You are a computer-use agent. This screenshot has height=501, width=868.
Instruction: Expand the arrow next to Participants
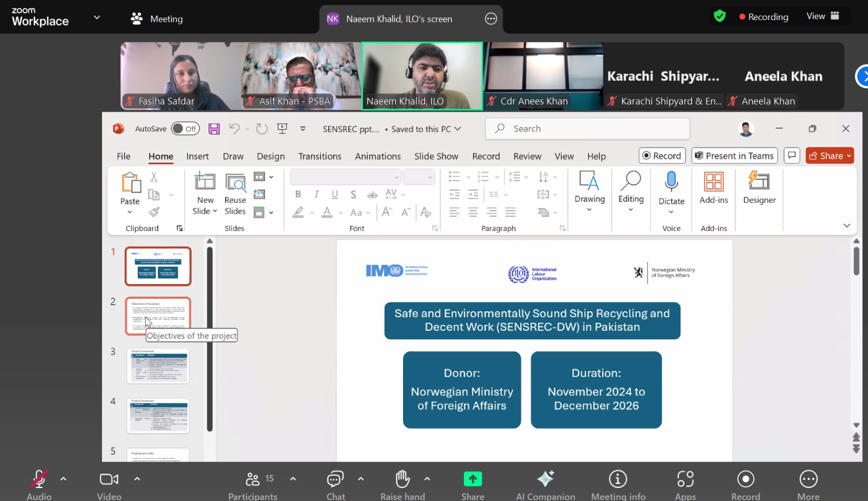click(293, 479)
